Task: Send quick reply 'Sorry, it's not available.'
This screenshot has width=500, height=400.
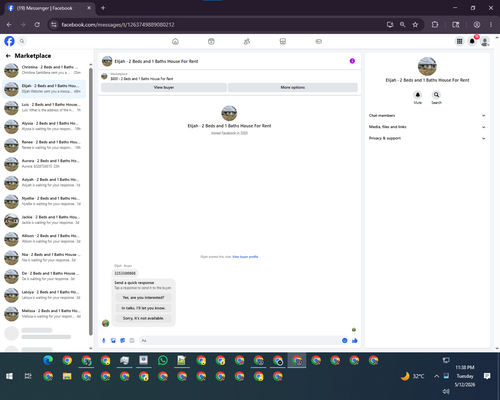Action: click(143, 318)
